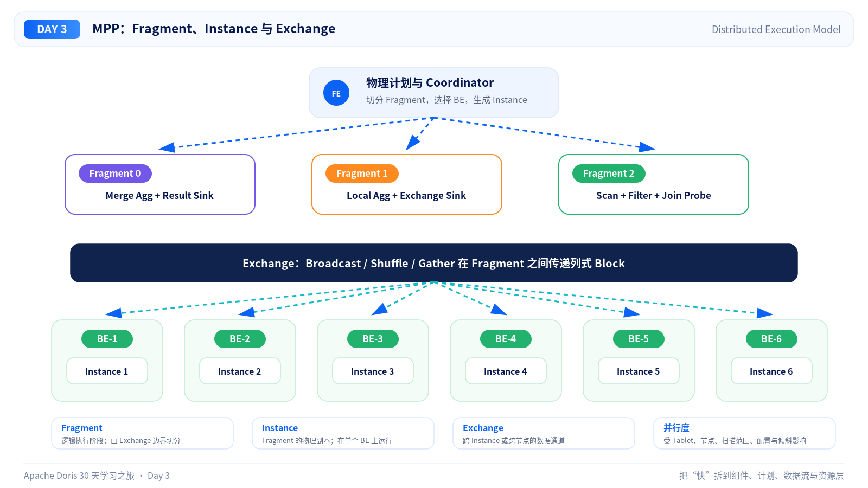Click the blue FE circle icon

tap(336, 93)
